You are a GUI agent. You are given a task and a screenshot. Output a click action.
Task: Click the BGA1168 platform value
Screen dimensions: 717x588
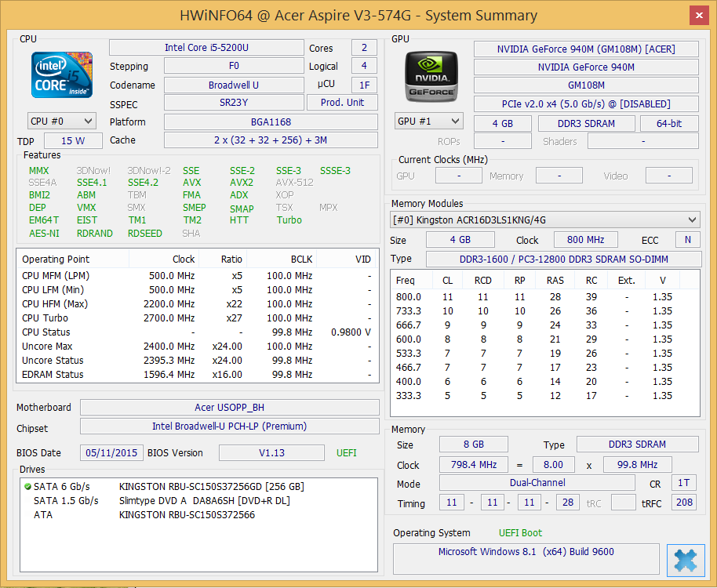pos(271,122)
